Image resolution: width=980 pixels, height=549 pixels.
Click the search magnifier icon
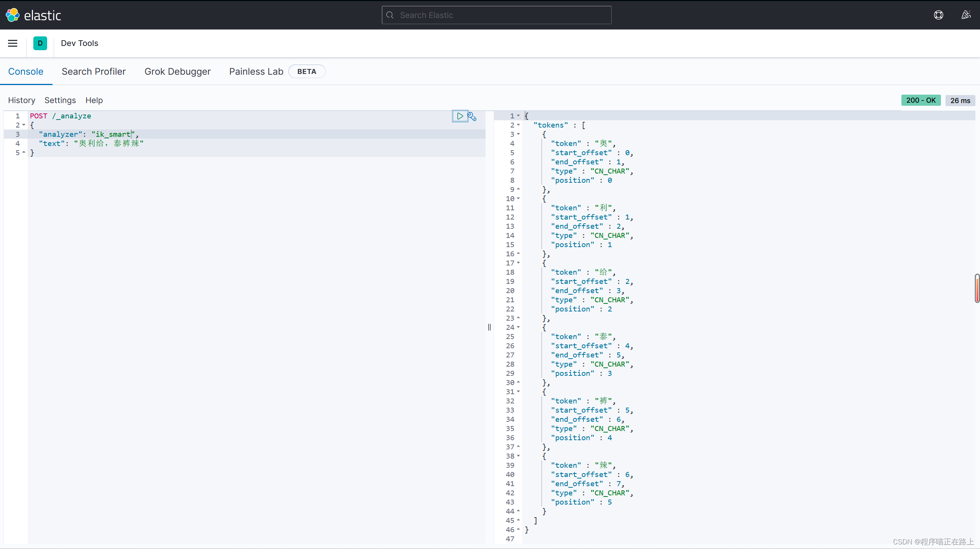click(x=390, y=15)
